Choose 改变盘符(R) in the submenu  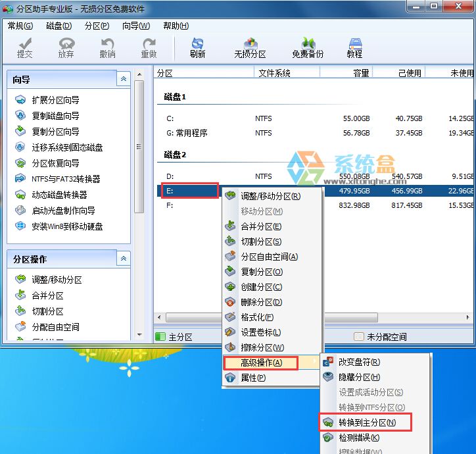click(x=375, y=362)
